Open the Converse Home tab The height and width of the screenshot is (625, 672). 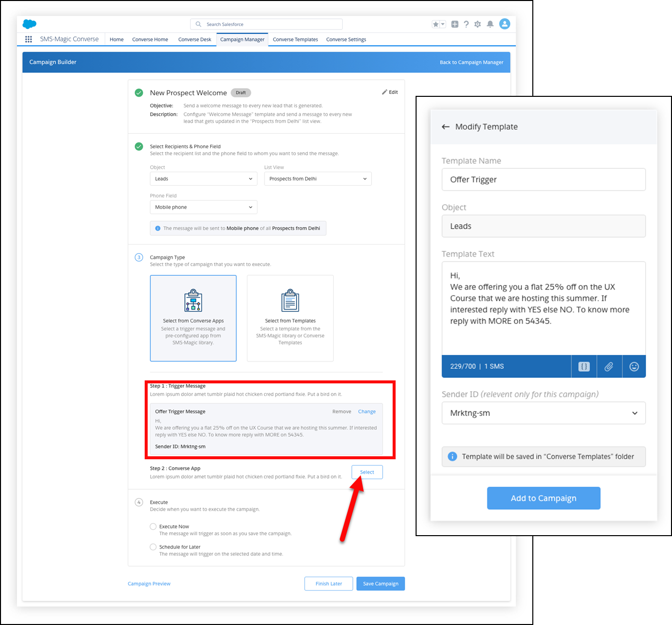[x=150, y=39]
